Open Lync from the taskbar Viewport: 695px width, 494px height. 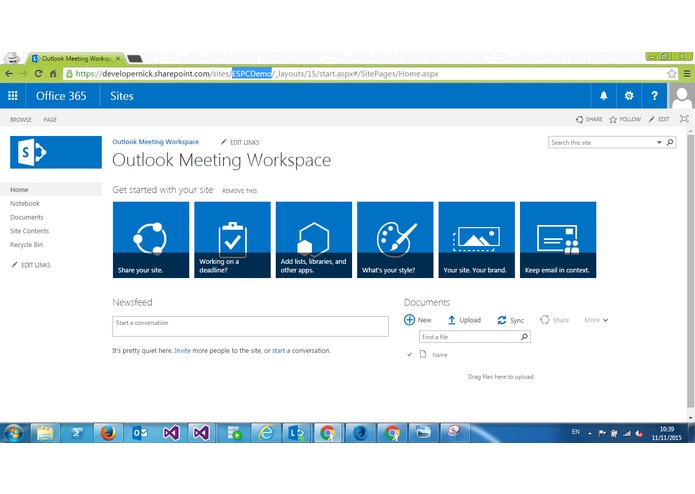pyautogui.click(x=297, y=432)
